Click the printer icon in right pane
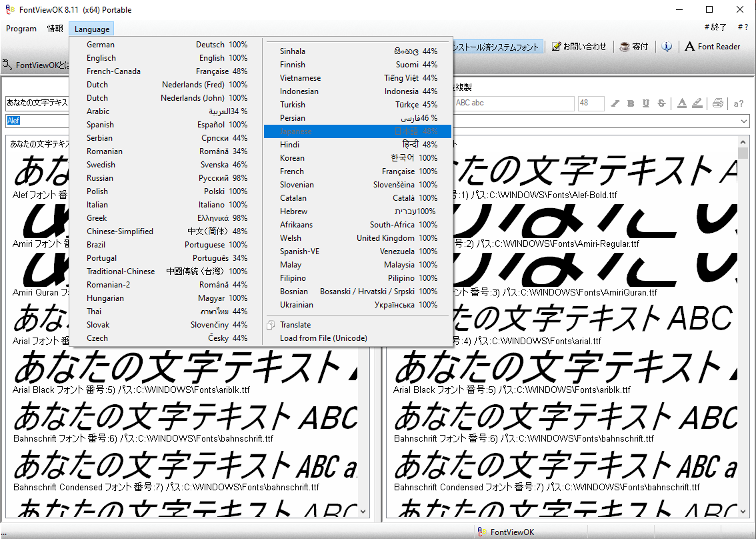This screenshot has height=539, width=756. point(718,103)
